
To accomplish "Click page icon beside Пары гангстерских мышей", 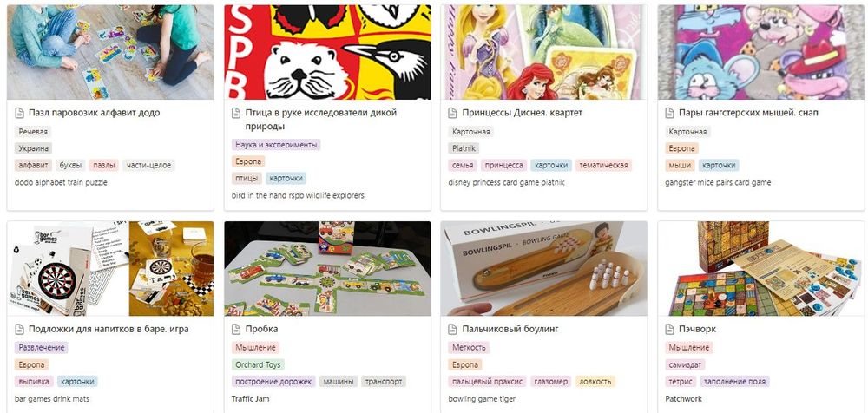I will 670,113.
